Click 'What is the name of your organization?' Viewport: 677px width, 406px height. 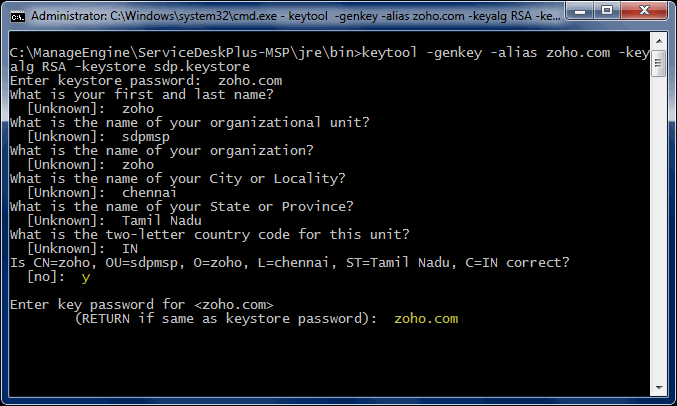160,150
